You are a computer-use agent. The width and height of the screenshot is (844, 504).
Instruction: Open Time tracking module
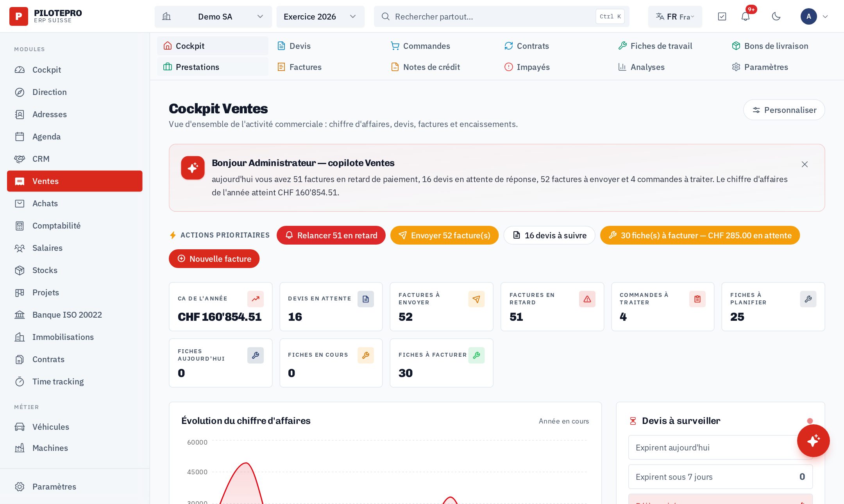click(x=75, y=382)
